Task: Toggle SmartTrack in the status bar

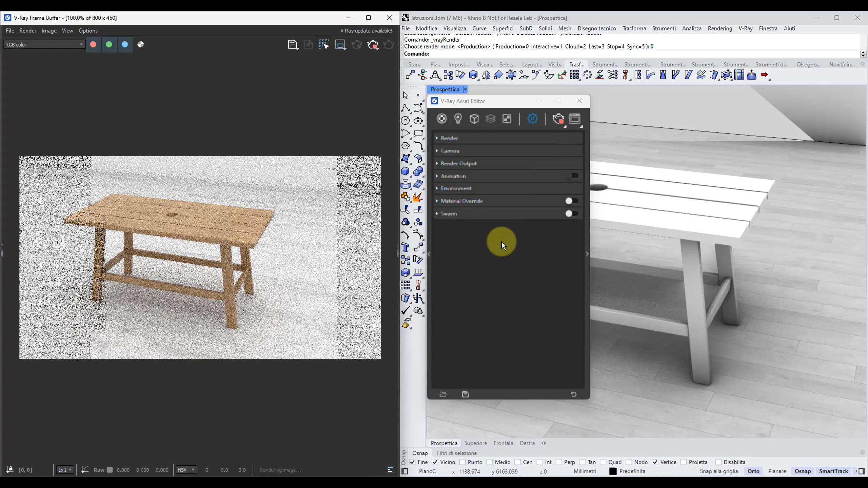Action: (x=833, y=471)
